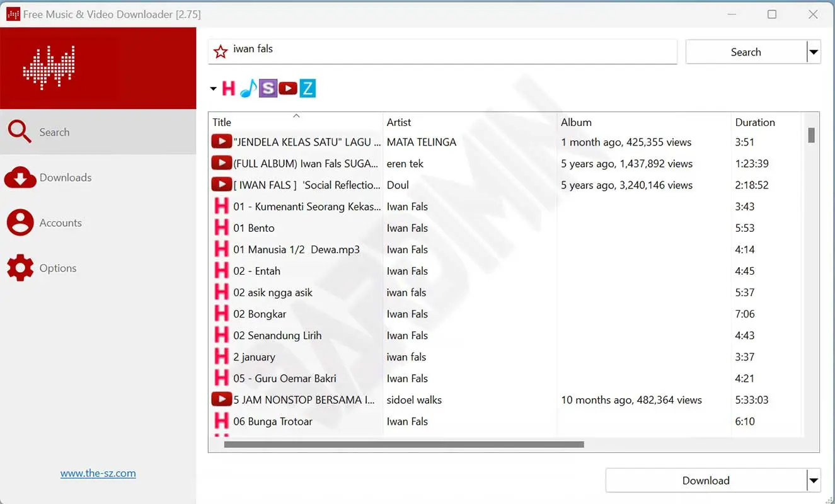Open the www.the-sz.com link
The image size is (835, 504).
click(98, 473)
